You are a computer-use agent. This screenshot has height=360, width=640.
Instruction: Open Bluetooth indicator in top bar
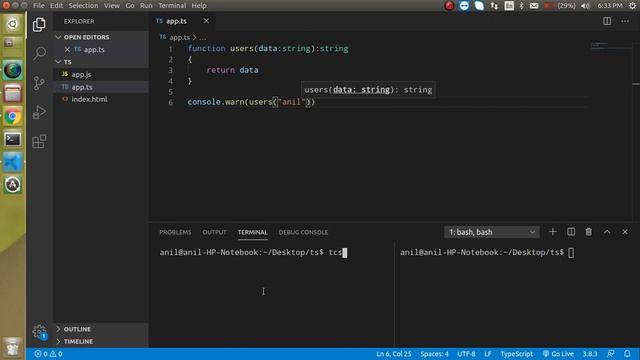tap(521, 6)
